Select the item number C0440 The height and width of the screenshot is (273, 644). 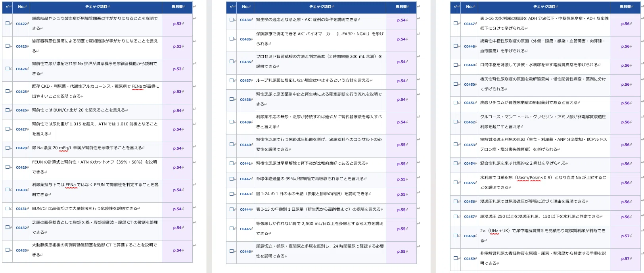[245, 145]
